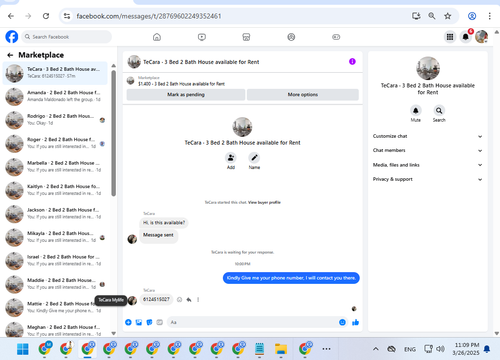Open View buyer profile link
500x360 pixels.
(264, 202)
